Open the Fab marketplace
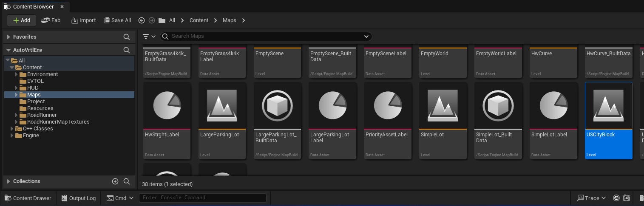 click(51, 20)
